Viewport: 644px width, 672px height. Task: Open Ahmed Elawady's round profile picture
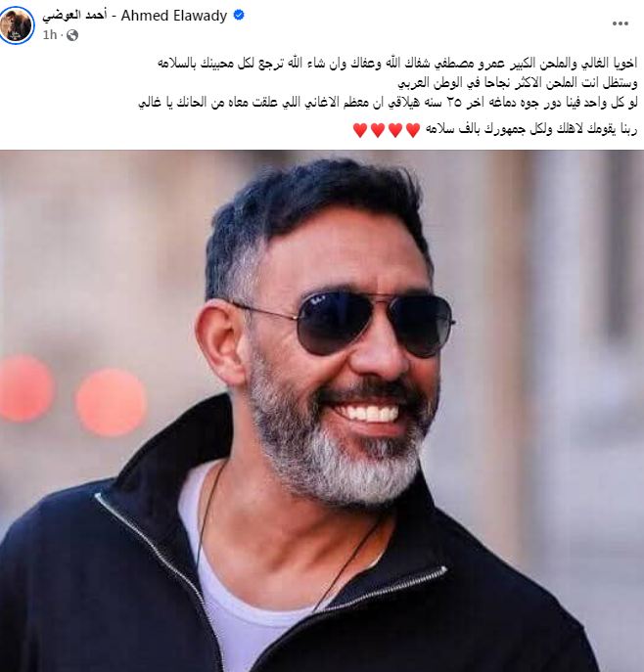[x=17, y=25]
